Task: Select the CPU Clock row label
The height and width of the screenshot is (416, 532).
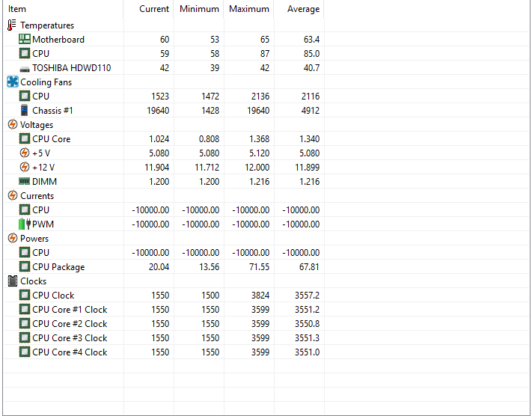Action: (53, 296)
